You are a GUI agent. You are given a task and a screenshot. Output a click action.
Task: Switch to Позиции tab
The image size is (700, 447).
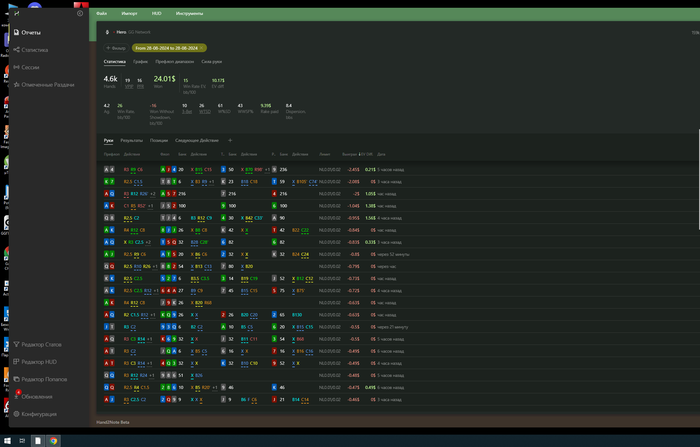[159, 140]
